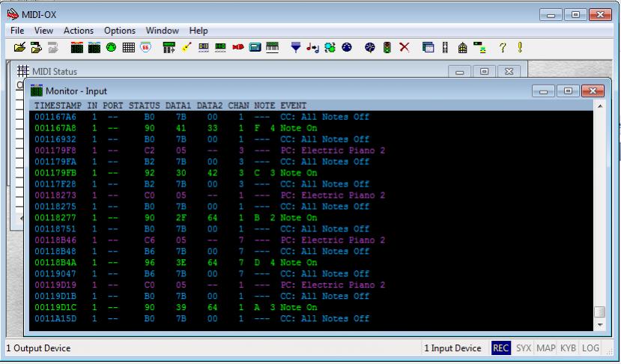Maximize the Monitor - Input window

point(568,91)
